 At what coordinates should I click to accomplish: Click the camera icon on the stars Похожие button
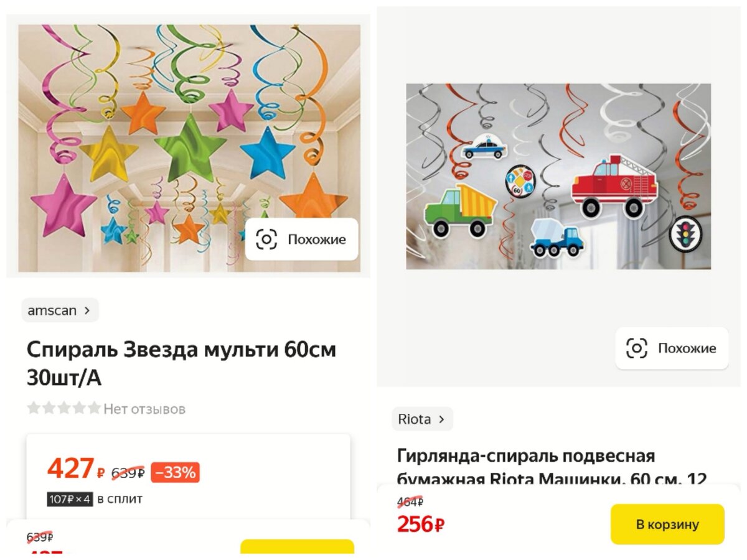266,239
